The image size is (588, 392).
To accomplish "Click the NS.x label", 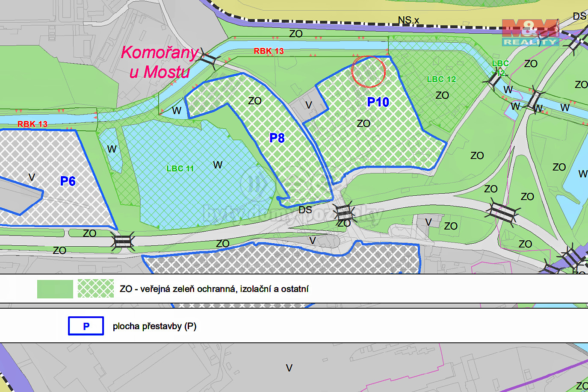I will [x=408, y=20].
